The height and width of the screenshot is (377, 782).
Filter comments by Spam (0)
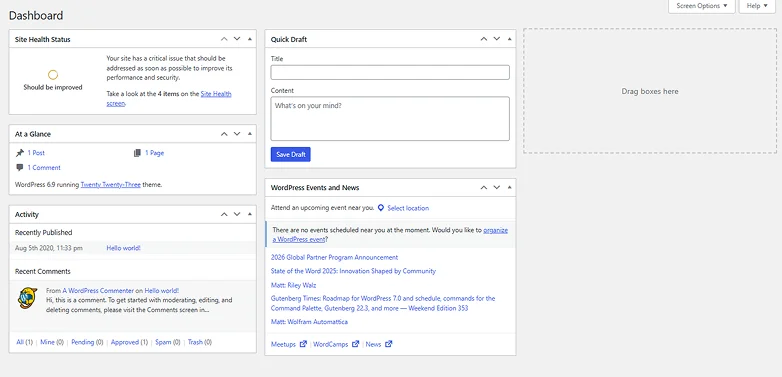(x=168, y=342)
